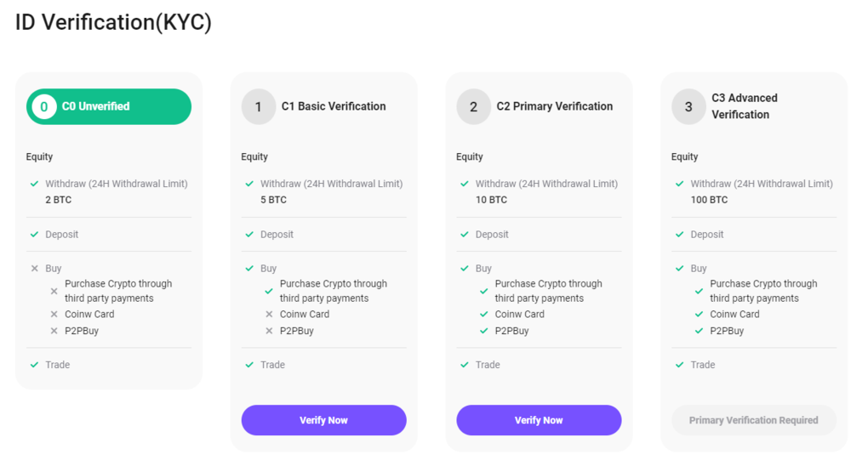The height and width of the screenshot is (466, 868).
Task: Click Coinw Card label in C3 card
Action: [x=734, y=314]
